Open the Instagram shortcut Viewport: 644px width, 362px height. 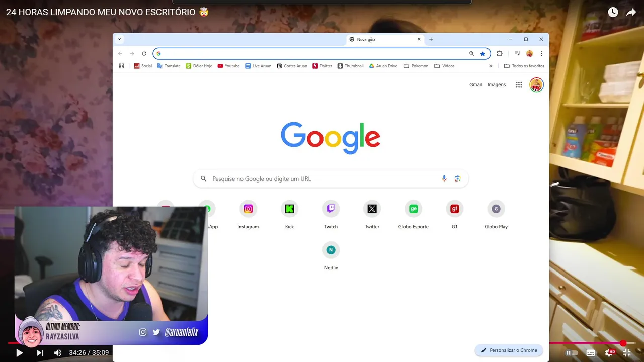coord(248,215)
